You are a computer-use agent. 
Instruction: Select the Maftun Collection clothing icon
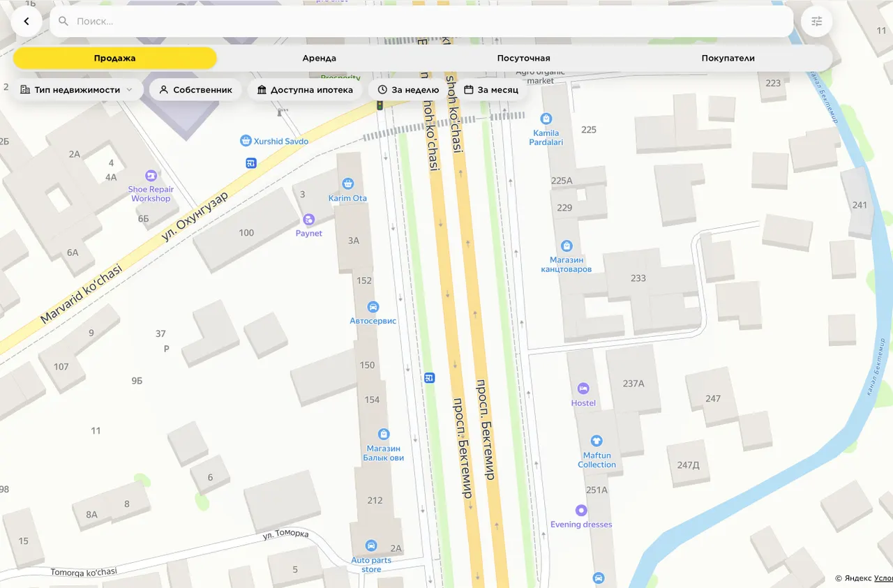[596, 441]
